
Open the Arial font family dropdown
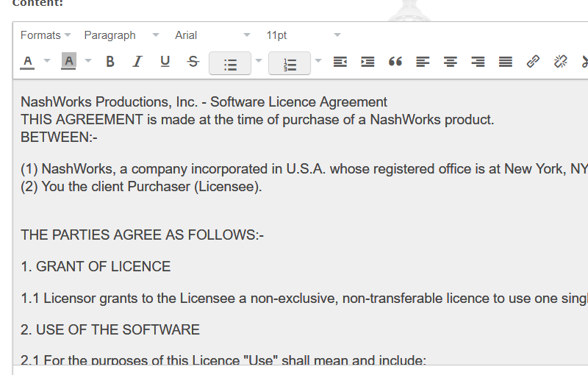click(212, 35)
